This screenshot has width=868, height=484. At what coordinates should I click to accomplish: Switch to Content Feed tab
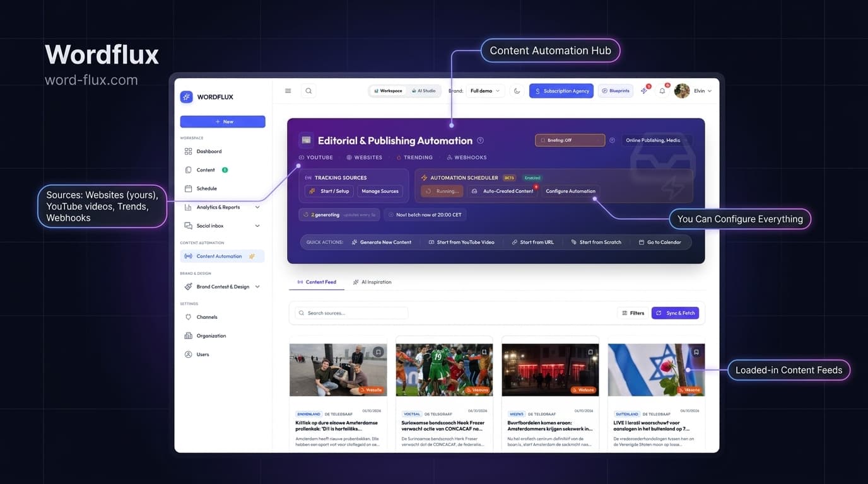(317, 282)
